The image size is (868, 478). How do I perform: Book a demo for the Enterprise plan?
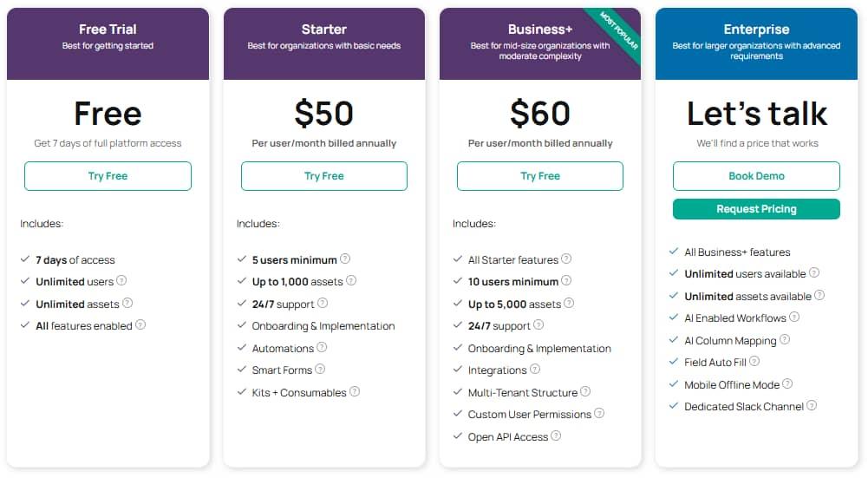click(756, 176)
